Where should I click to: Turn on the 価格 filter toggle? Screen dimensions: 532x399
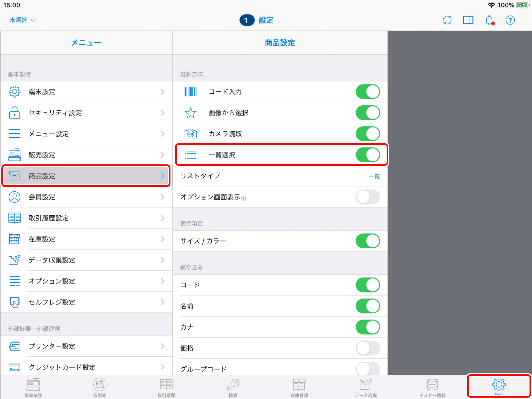tap(368, 348)
